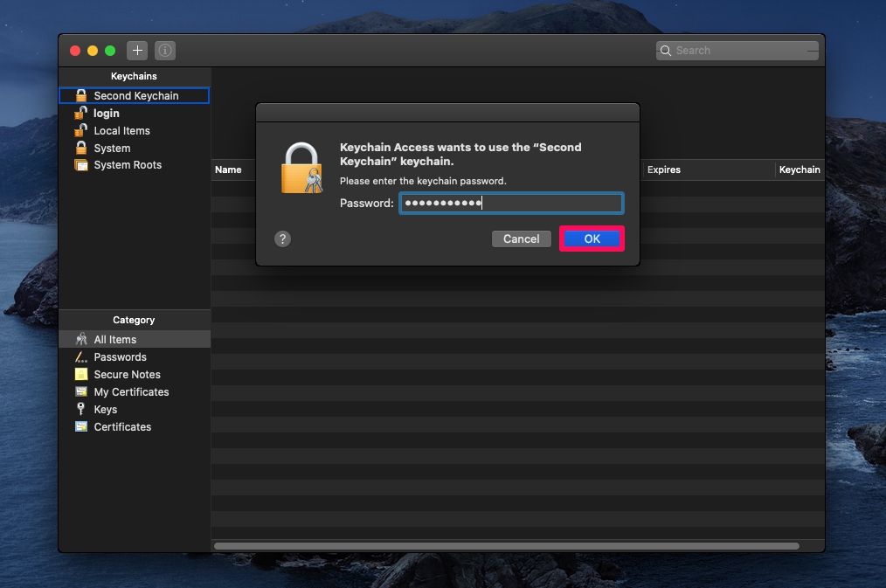Open the System keychain
This screenshot has height=588, width=886.
click(x=135, y=148)
